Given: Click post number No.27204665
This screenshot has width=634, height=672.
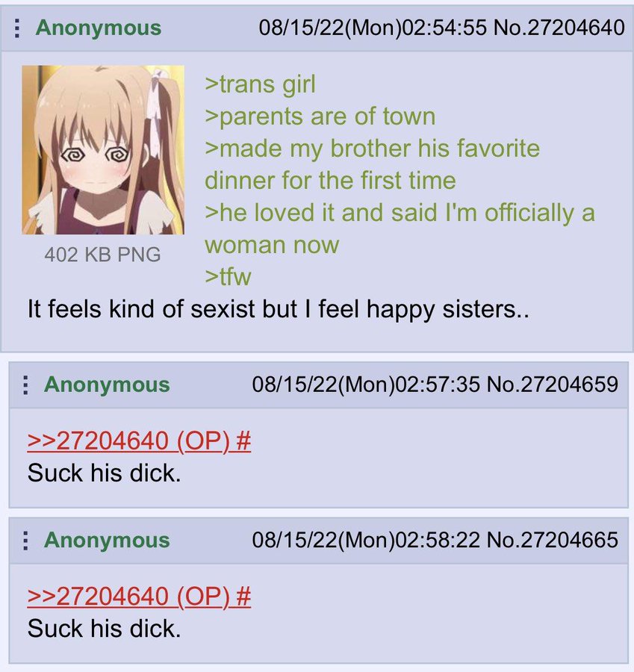Looking at the screenshot, I should click(x=552, y=540).
